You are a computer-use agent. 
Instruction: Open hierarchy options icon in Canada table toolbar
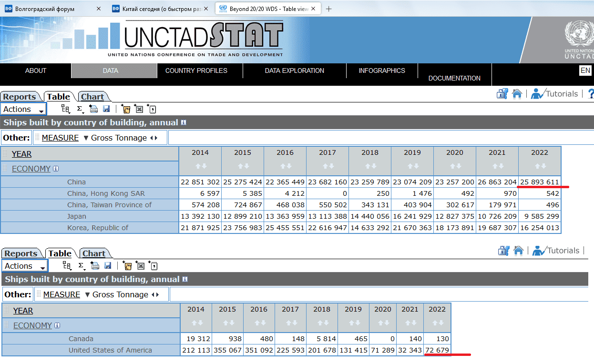67,266
